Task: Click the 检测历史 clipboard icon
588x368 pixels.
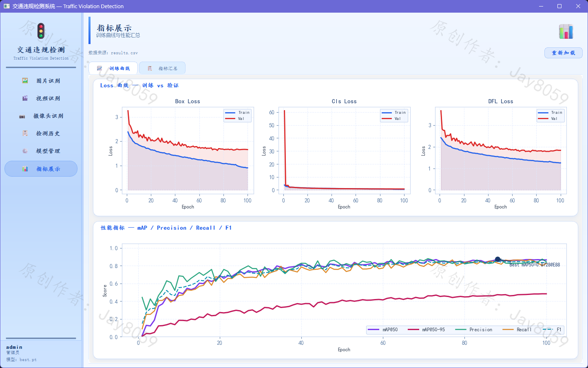Action: point(25,133)
